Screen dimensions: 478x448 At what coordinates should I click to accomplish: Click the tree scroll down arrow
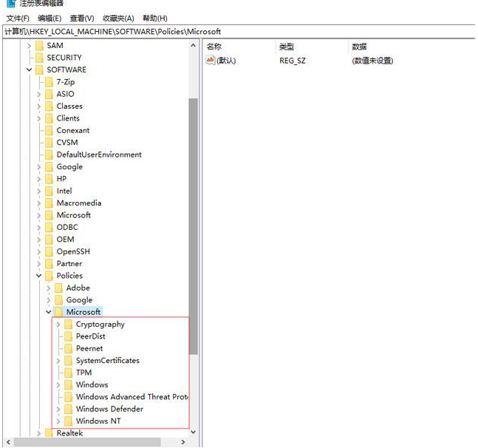point(193,432)
